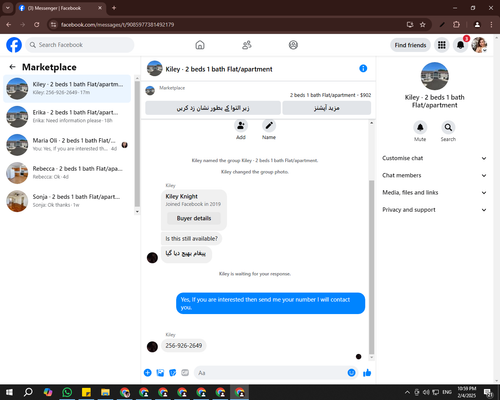Click the Facebook logo
The image size is (500, 400).
(x=14, y=45)
